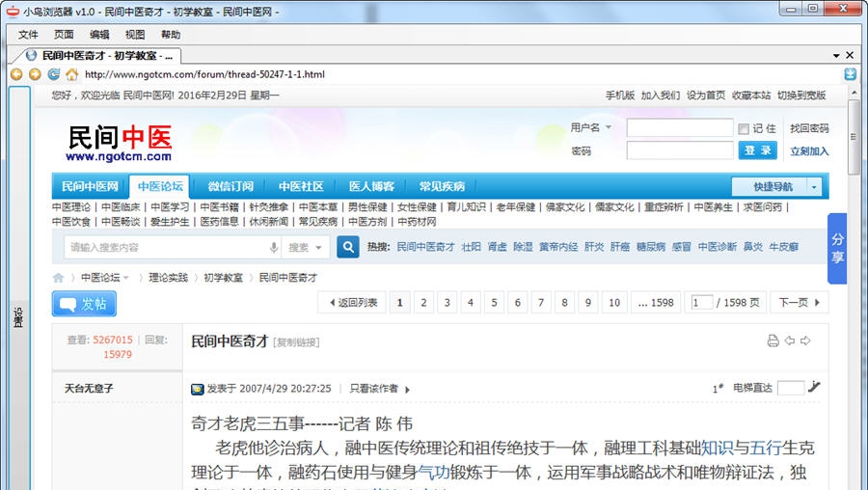The height and width of the screenshot is (490, 868).
Task: Expand the 用户名 login type dropdown
Action: [609, 127]
